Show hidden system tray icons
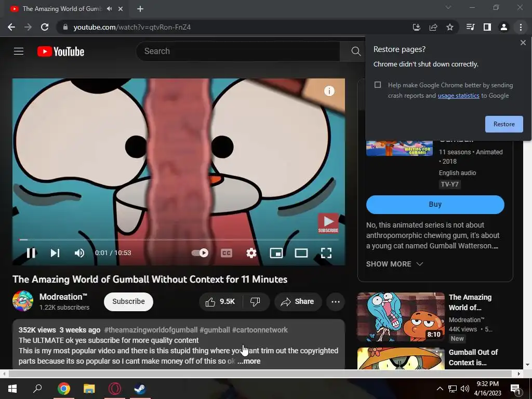532x399 pixels. [440, 389]
